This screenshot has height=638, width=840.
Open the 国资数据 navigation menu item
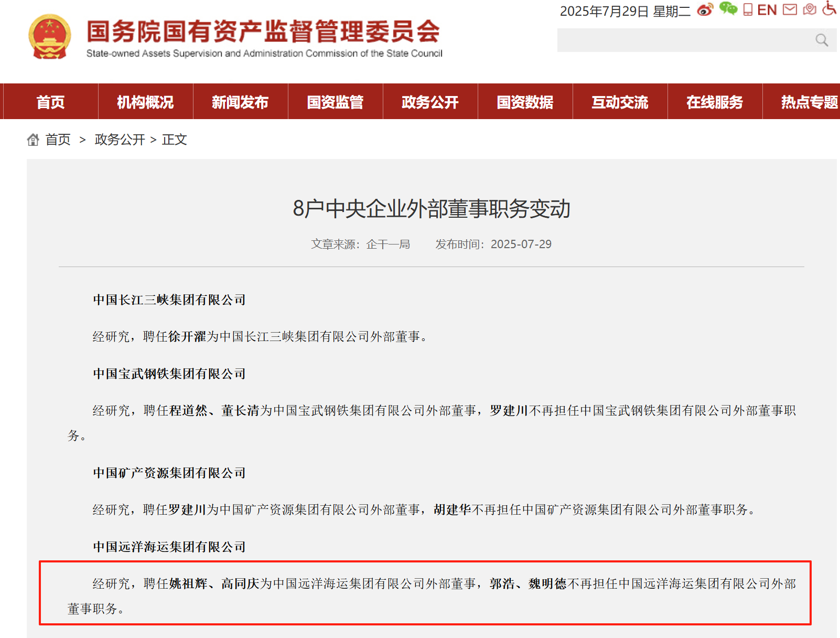coord(525,102)
